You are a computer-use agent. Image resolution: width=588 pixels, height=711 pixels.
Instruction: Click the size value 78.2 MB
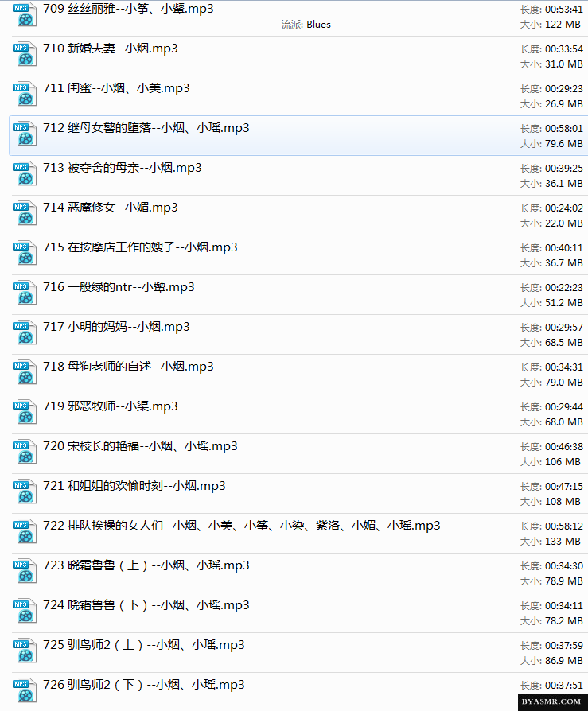[564, 621]
